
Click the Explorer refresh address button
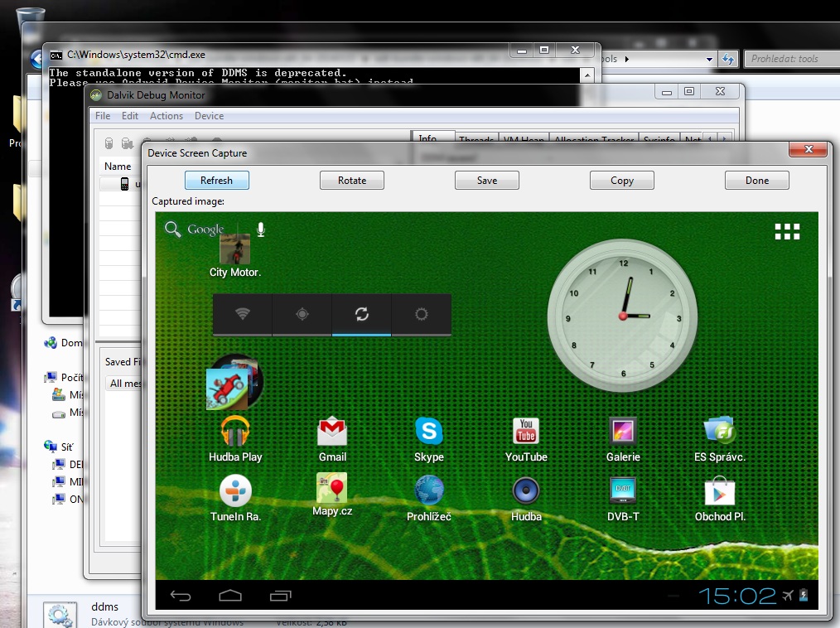point(728,59)
